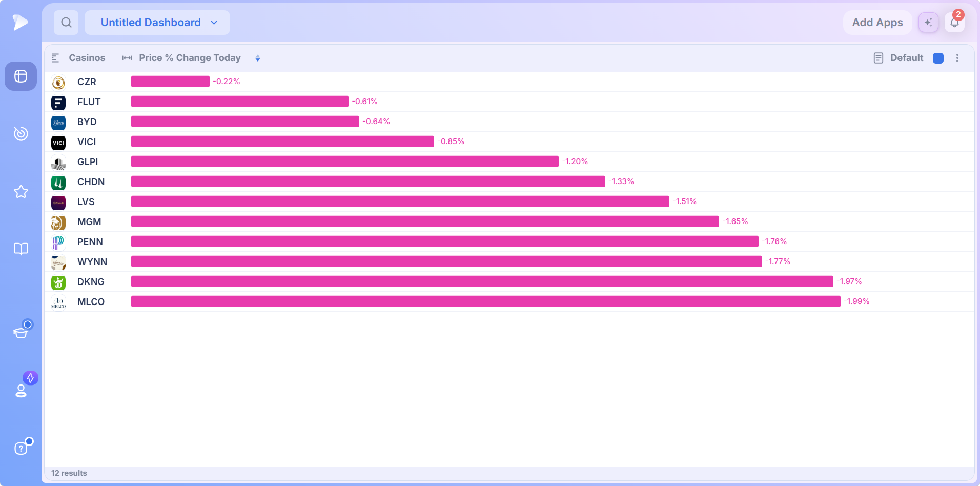Click the FLUT company logo
The width and height of the screenshot is (980, 486).
58,102
